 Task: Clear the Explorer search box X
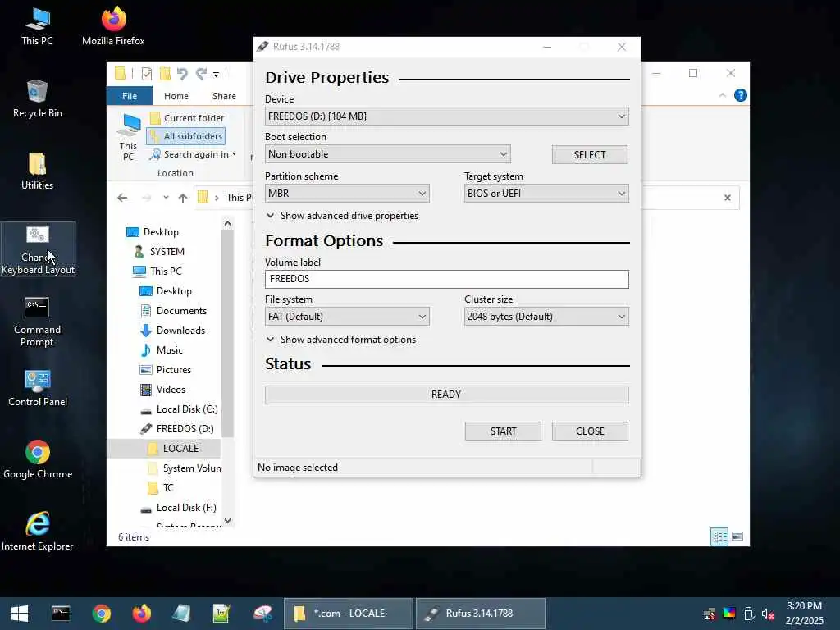tap(727, 198)
